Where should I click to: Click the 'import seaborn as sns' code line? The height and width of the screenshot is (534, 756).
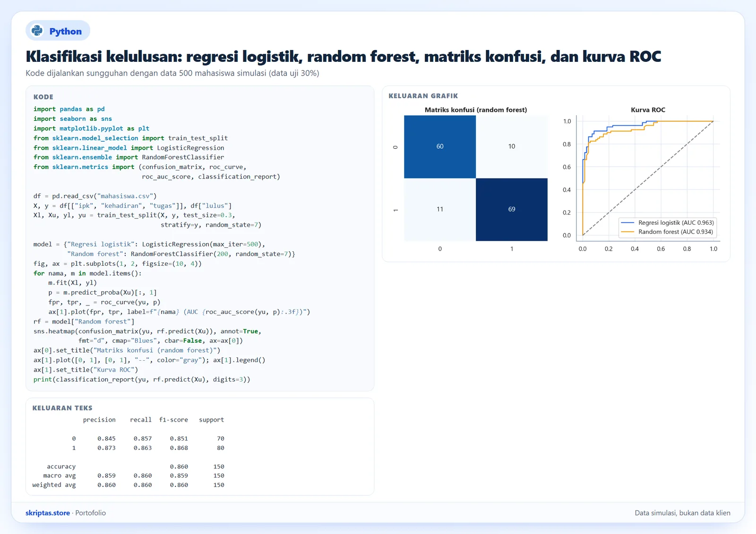pyautogui.click(x=73, y=119)
